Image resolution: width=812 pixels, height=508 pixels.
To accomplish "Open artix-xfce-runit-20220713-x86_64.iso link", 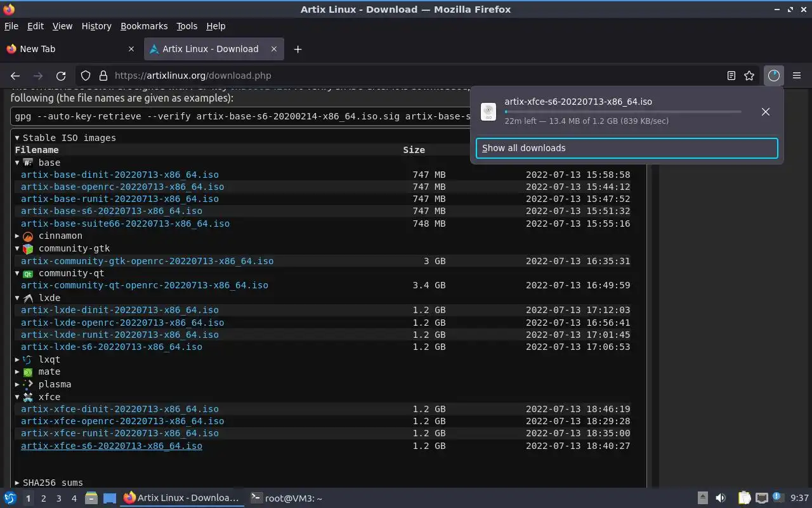I will point(120,433).
